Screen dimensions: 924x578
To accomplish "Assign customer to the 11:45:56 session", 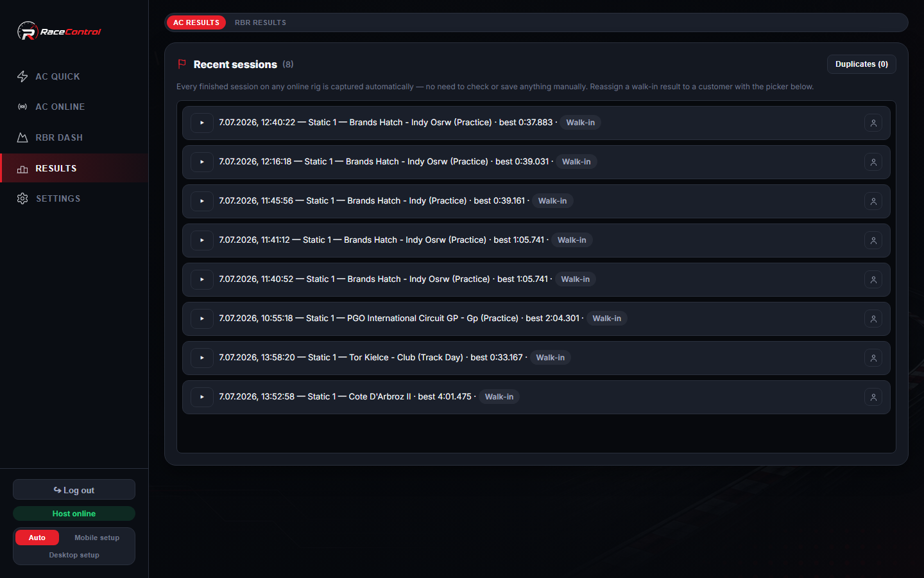I will (x=873, y=201).
